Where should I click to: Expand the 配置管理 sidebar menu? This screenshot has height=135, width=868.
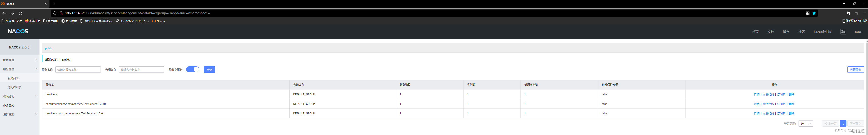tap(20, 60)
